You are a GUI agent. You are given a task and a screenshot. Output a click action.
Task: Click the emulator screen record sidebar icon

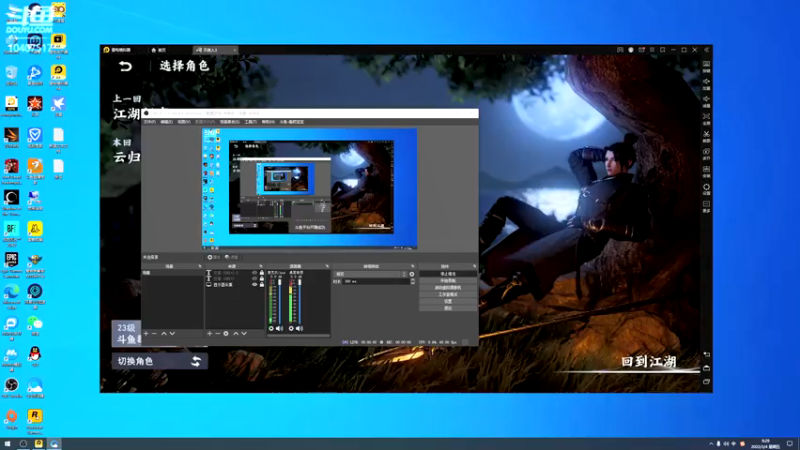pos(706,154)
